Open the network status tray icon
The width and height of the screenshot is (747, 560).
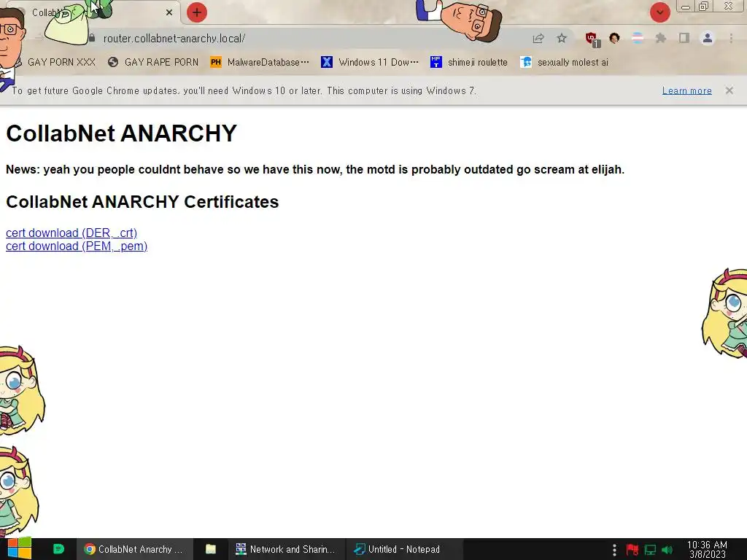(x=650, y=550)
